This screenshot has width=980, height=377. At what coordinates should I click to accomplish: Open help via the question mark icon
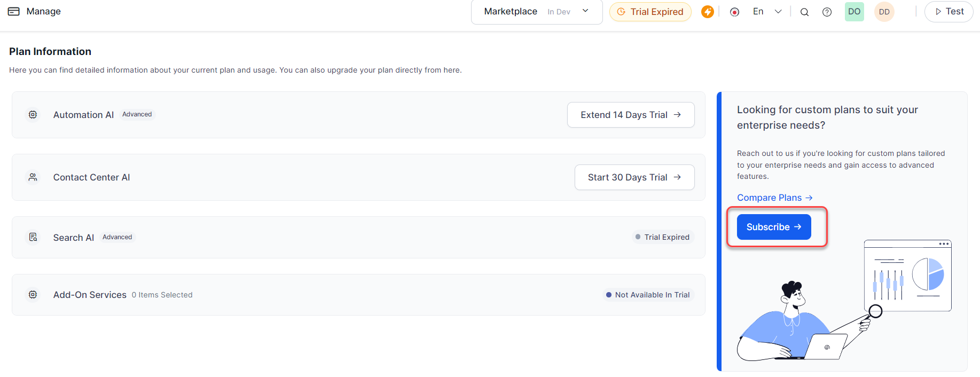click(827, 12)
